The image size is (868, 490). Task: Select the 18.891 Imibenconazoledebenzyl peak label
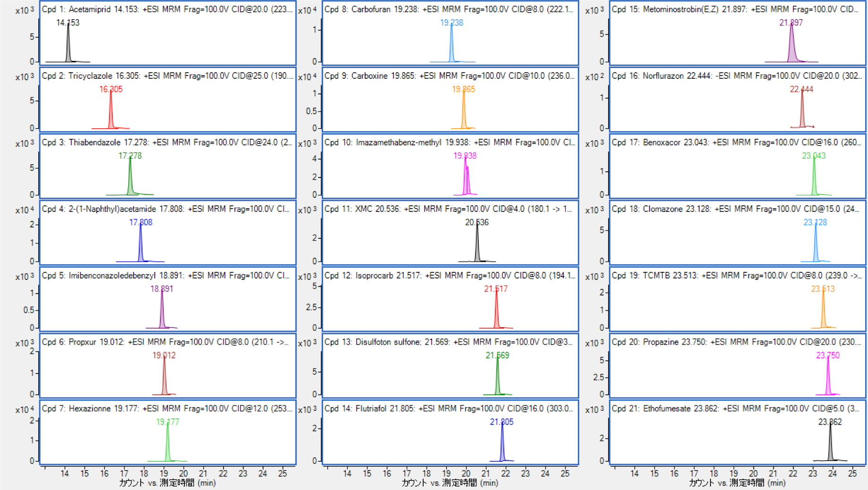tap(162, 289)
